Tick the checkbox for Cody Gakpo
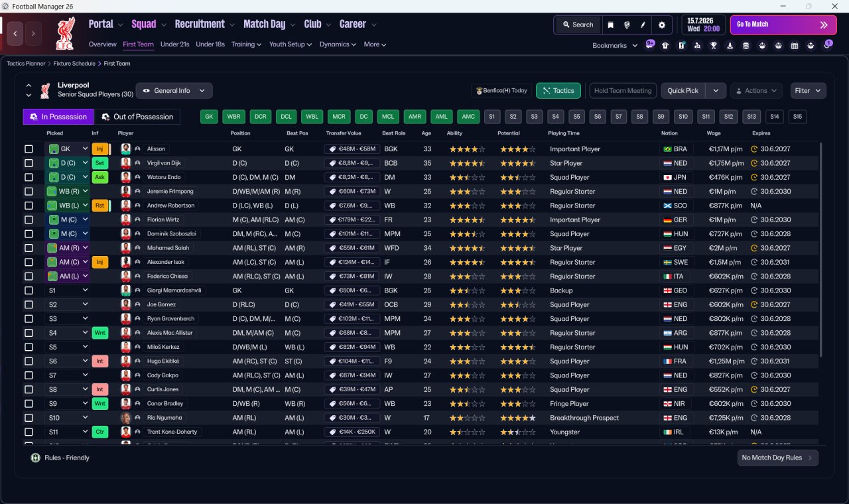849x504 pixels. [29, 375]
